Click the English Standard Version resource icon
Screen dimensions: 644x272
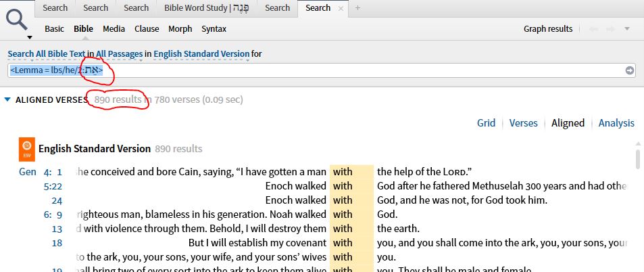(26, 148)
